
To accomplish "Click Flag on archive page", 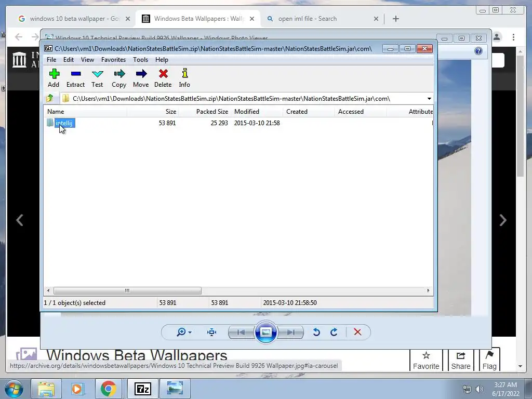I will (489, 361).
